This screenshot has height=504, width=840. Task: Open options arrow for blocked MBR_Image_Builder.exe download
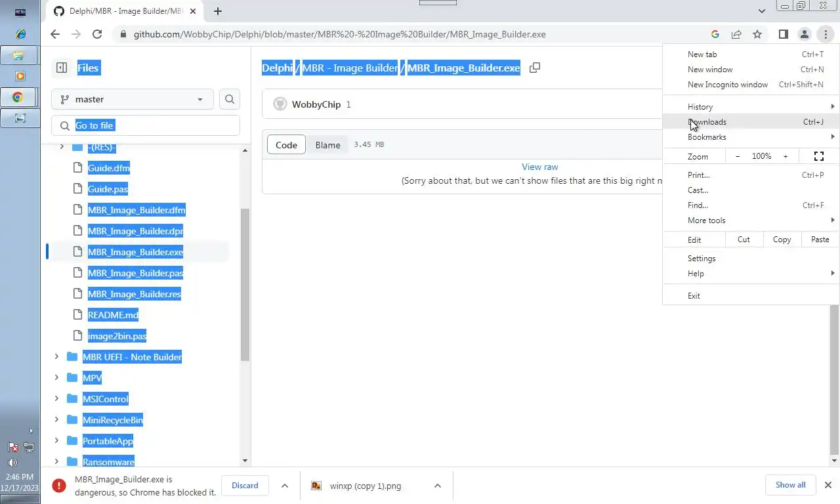[285, 486]
